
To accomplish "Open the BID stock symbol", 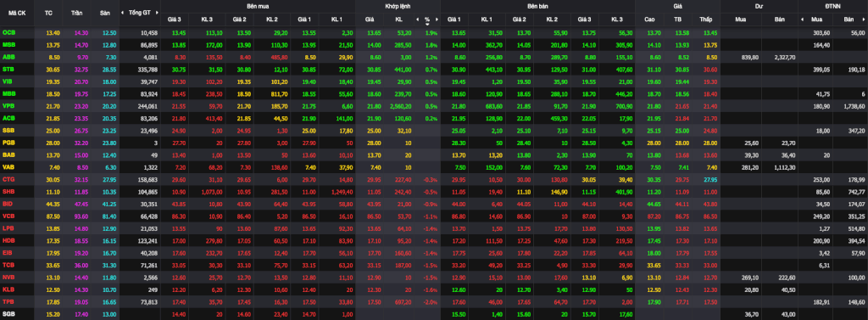I will 8,203.
